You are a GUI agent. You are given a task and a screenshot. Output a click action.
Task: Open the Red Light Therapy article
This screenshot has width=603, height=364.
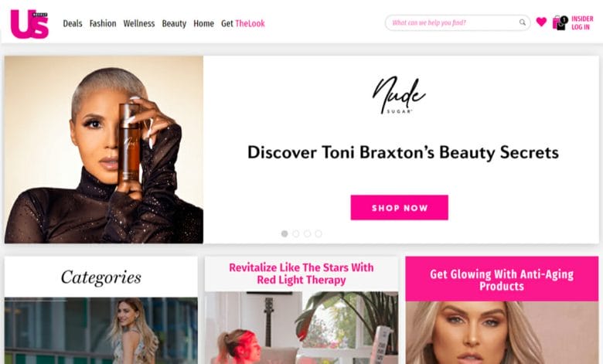(x=301, y=274)
